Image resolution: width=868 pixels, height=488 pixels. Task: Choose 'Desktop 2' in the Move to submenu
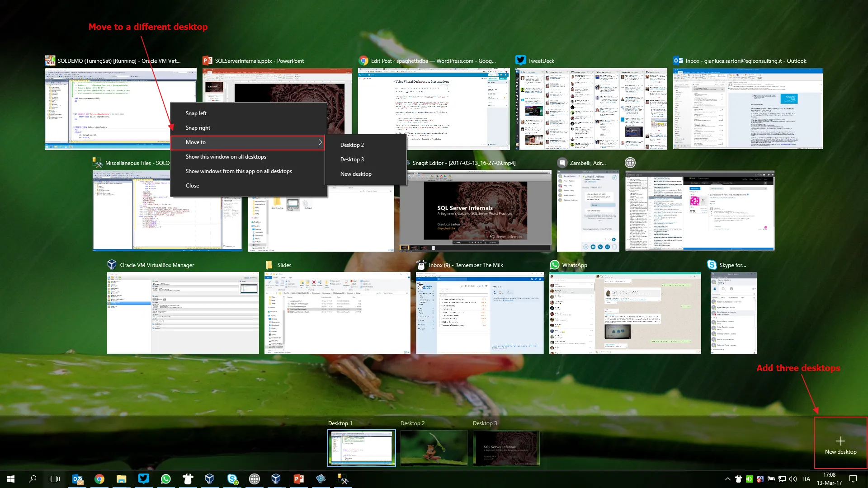[x=352, y=145]
